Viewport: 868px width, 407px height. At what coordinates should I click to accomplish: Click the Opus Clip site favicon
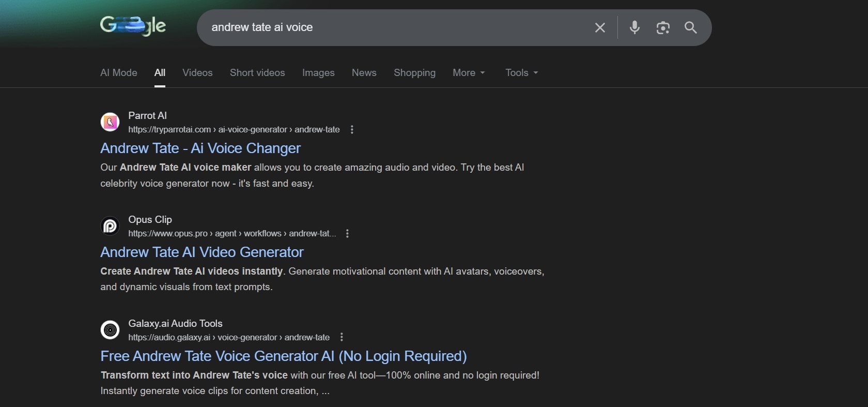(x=110, y=226)
